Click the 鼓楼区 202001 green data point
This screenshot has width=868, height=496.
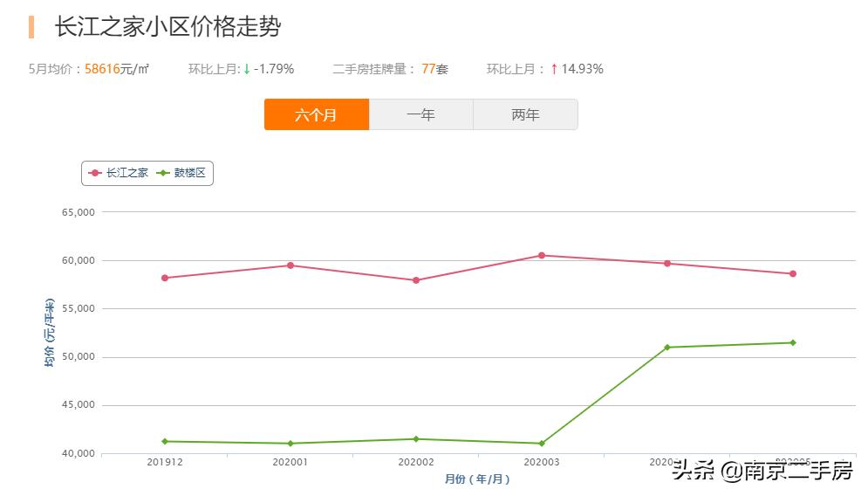[x=290, y=444]
